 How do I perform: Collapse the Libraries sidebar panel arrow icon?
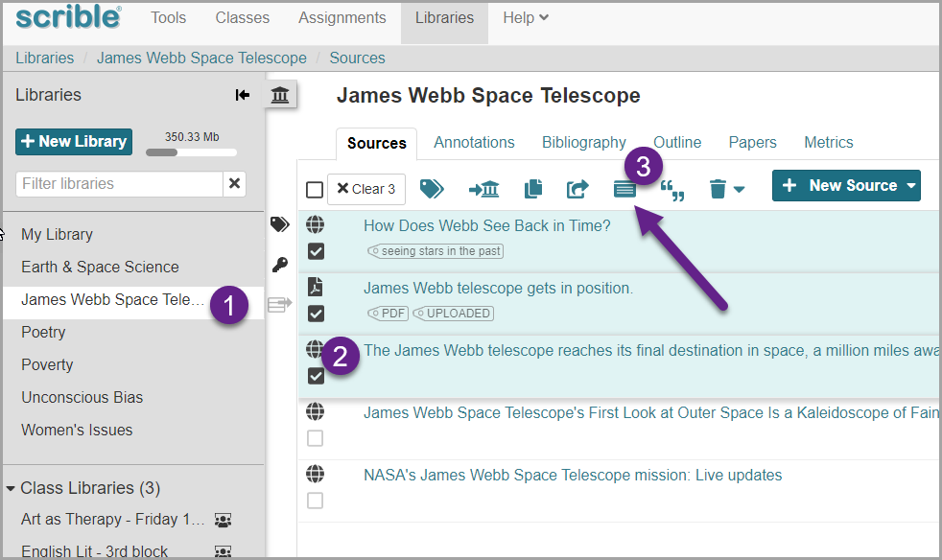coord(242,95)
